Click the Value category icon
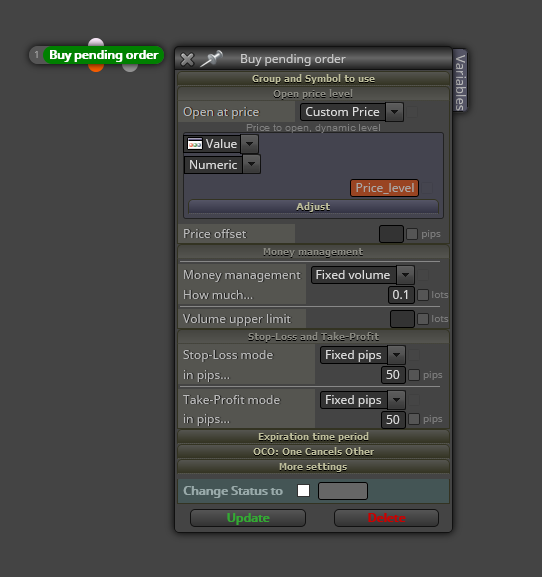Viewport: 542px width, 577px height. click(195, 144)
